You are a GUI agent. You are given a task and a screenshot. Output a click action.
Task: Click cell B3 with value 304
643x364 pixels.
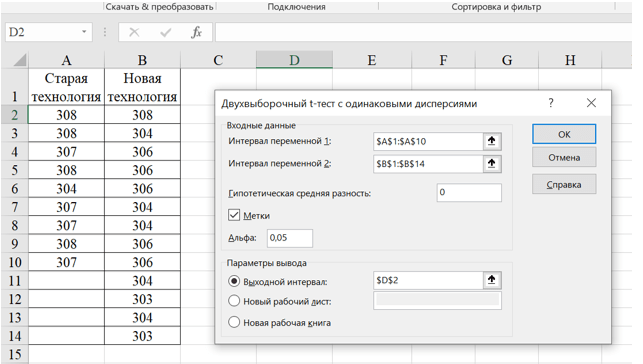pos(142,133)
